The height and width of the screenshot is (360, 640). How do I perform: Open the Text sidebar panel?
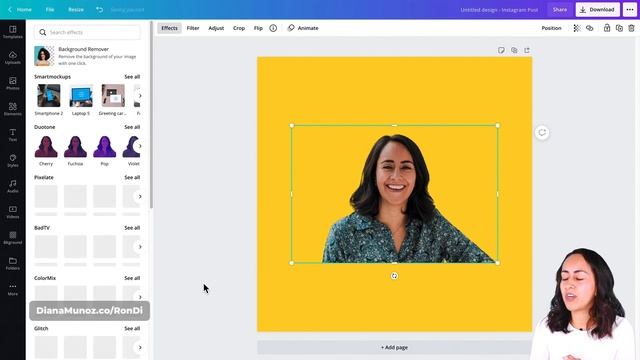pos(13,135)
